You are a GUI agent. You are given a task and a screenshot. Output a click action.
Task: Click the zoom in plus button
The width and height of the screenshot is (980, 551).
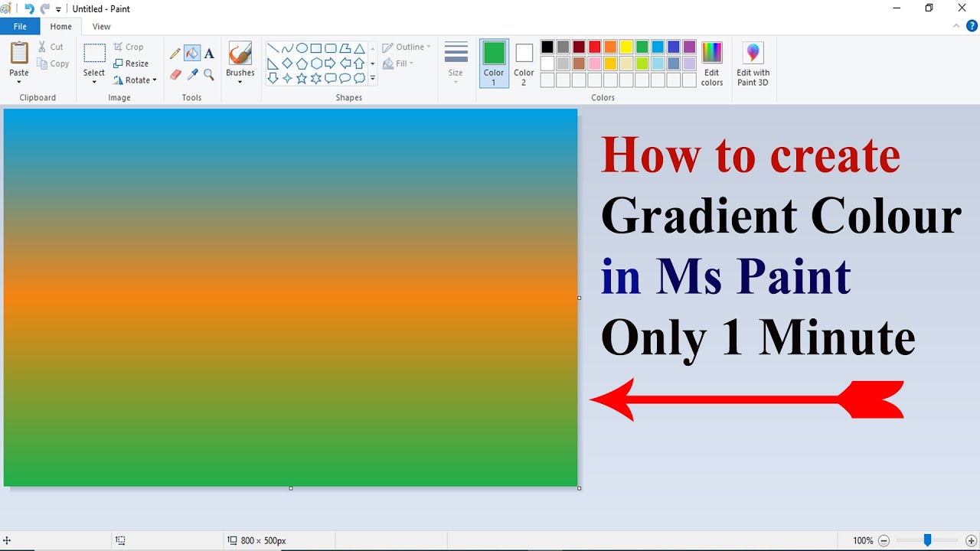(x=972, y=540)
